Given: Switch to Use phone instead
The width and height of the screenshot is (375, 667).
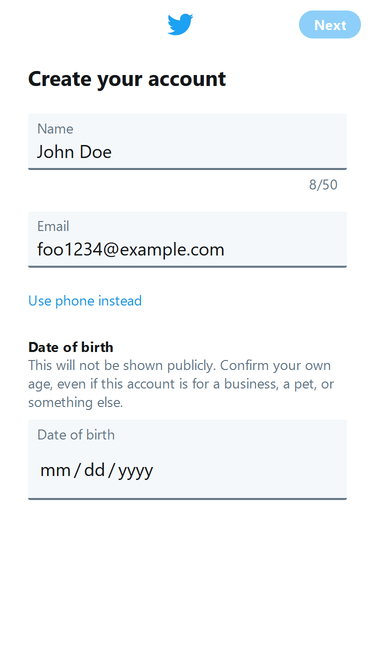Looking at the screenshot, I should point(85,301).
